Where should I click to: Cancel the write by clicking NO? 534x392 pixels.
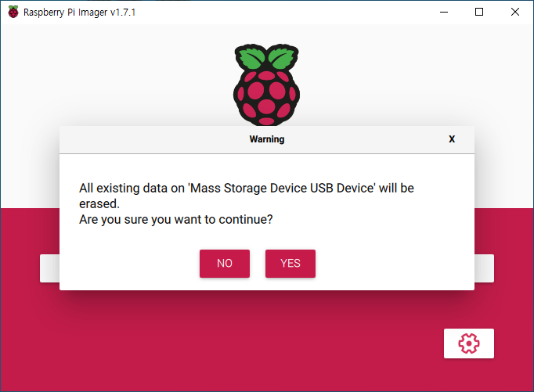(x=225, y=264)
